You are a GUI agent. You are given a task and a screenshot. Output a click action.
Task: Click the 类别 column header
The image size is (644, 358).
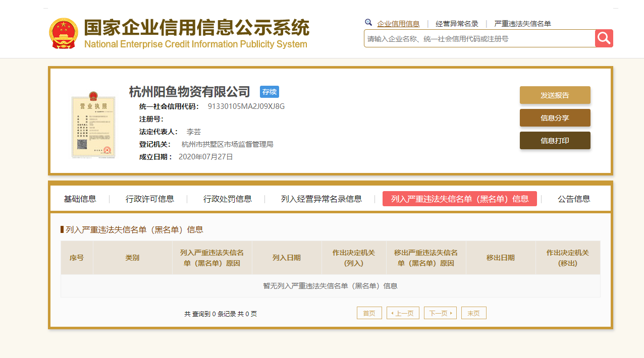click(132, 258)
